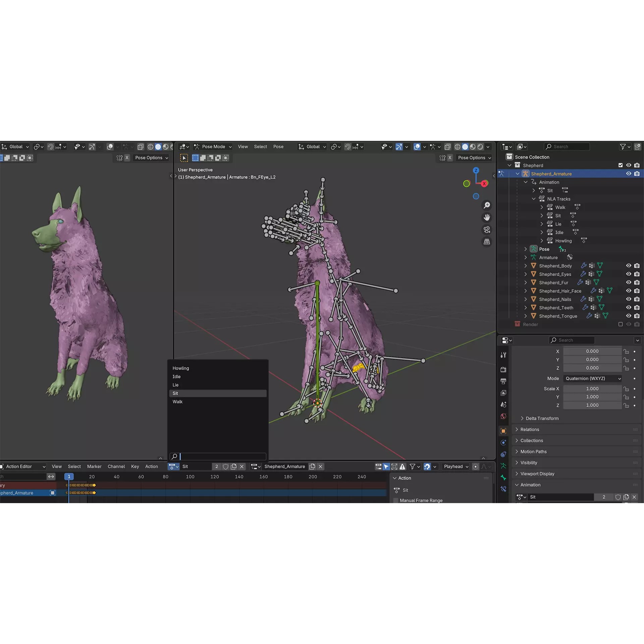Hide Shepherd_Body in the viewport
Image resolution: width=644 pixels, height=644 pixels.
[629, 265]
